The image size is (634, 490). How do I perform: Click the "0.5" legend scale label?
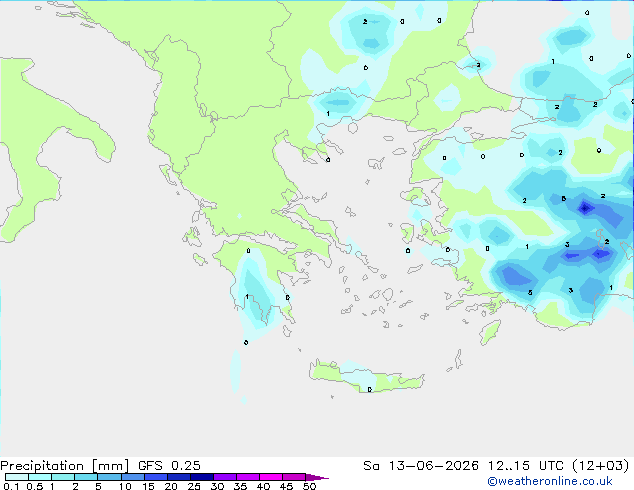34,486
